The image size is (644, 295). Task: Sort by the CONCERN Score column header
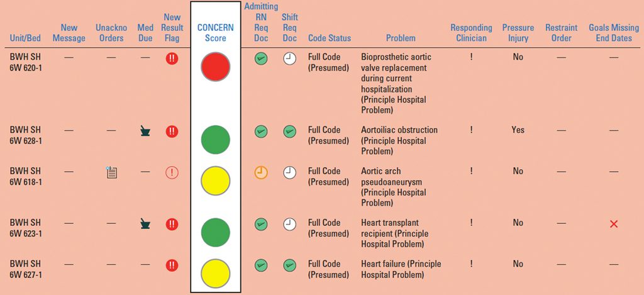(216, 33)
